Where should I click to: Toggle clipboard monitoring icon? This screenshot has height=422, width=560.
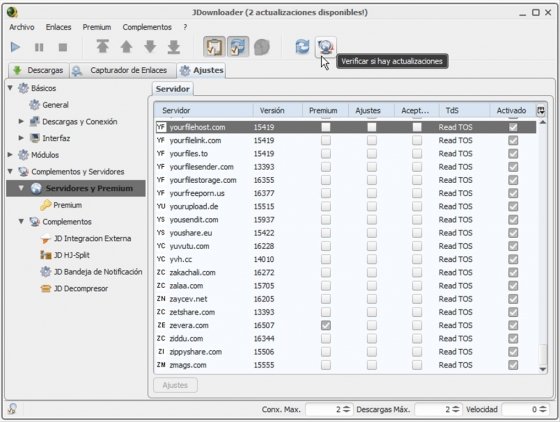click(214, 47)
